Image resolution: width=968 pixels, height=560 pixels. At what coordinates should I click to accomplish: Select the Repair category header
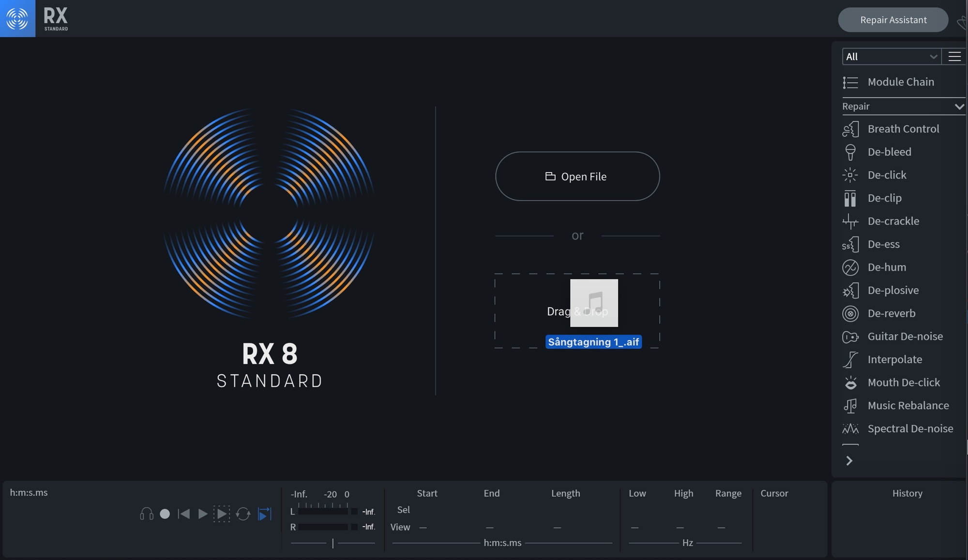point(903,106)
